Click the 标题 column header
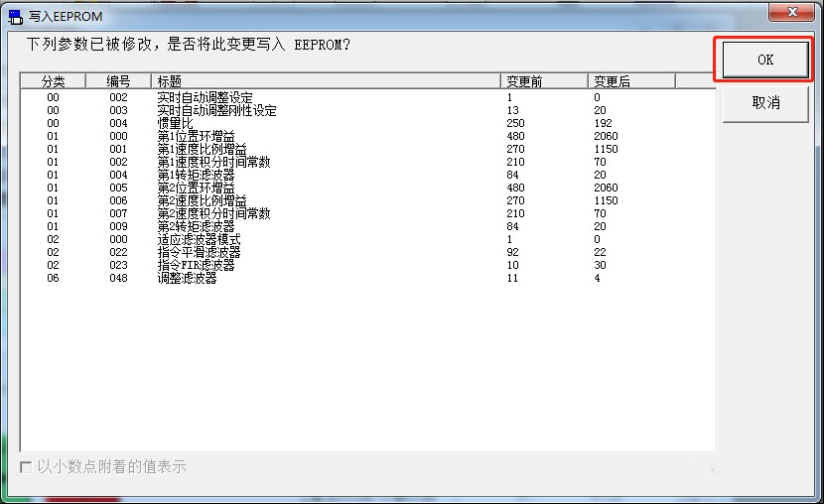This screenshot has height=504, width=824. 326,81
